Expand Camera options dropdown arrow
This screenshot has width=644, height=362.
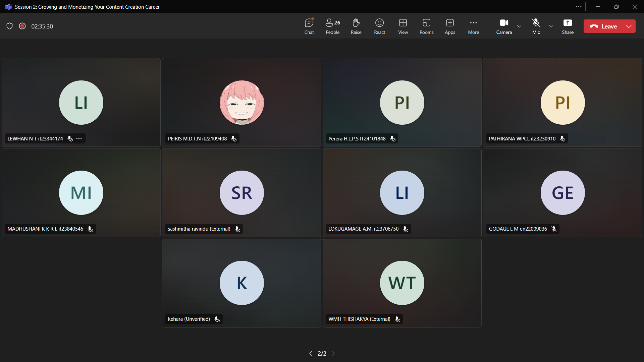[519, 26]
